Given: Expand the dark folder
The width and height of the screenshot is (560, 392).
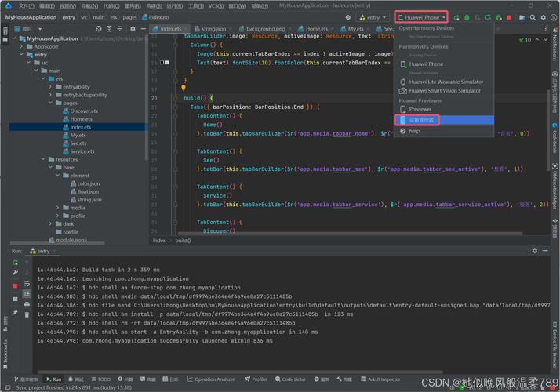Looking at the screenshot, I should 50,224.
